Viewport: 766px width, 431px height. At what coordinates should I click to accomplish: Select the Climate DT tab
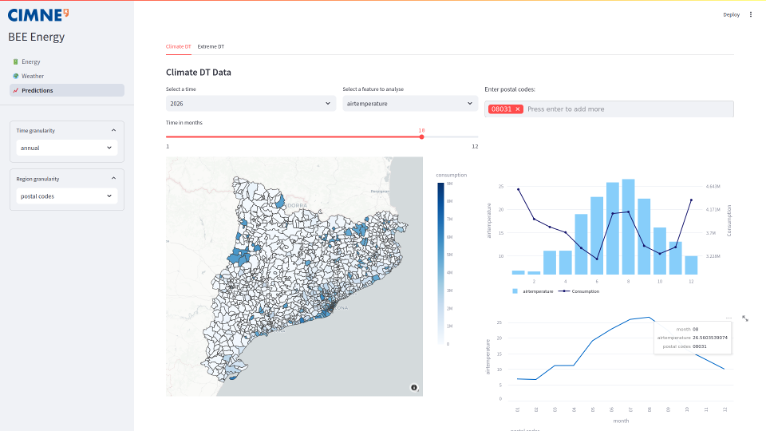point(178,47)
